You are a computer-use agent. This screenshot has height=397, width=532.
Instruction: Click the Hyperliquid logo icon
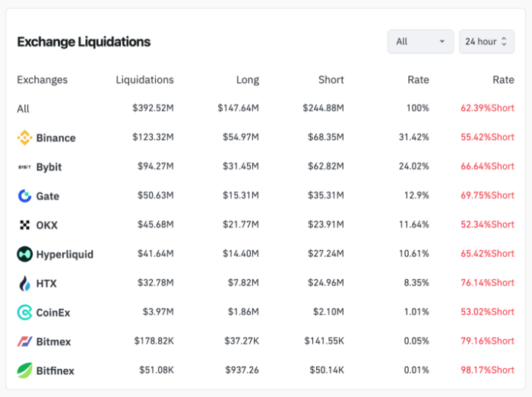pos(24,254)
